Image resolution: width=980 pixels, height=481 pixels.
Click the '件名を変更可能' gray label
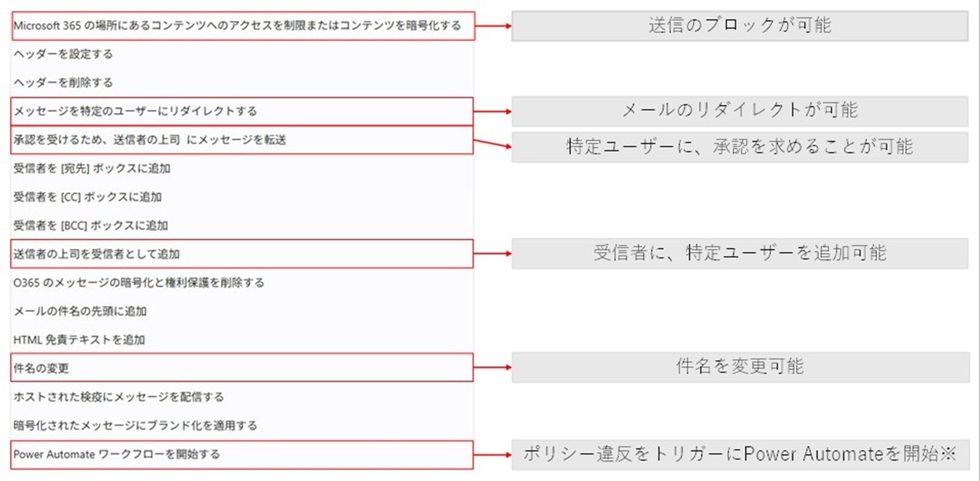740,367
